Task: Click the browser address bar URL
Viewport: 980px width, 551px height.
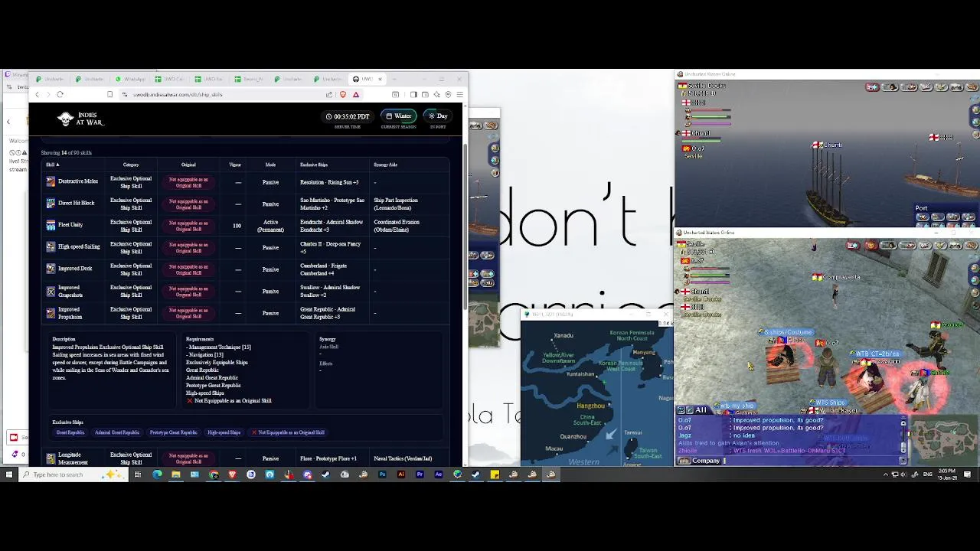Action: pyautogui.click(x=178, y=94)
